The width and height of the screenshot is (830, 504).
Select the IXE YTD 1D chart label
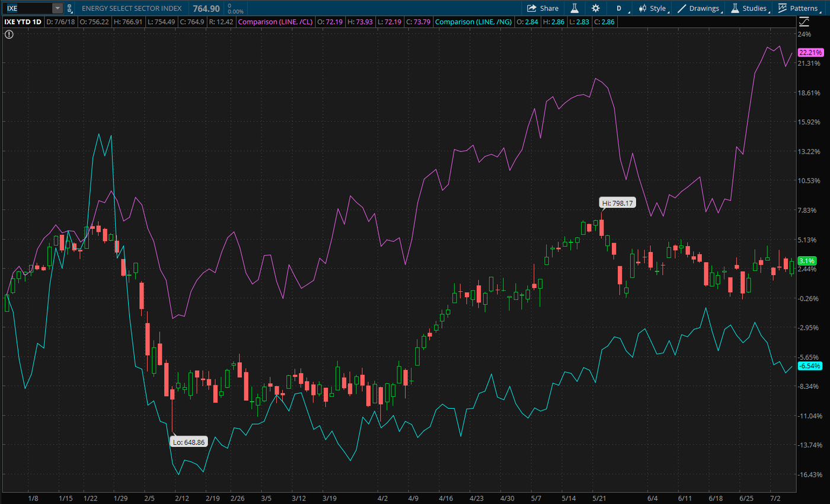(x=22, y=22)
